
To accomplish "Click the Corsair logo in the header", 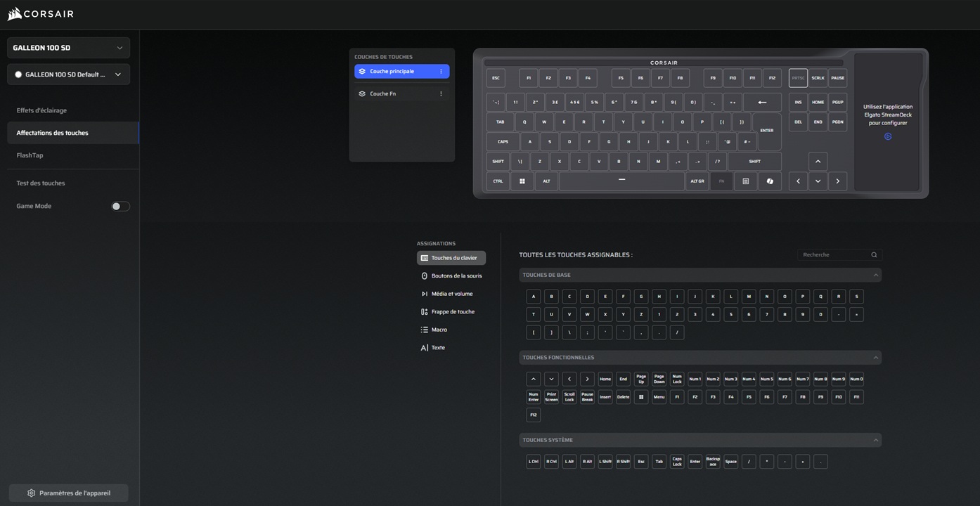I will [40, 14].
